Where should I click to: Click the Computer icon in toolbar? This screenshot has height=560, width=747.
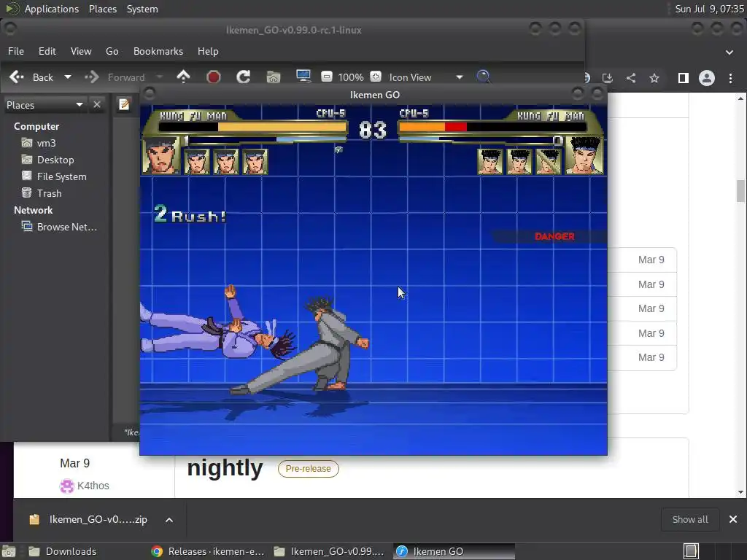coord(303,77)
